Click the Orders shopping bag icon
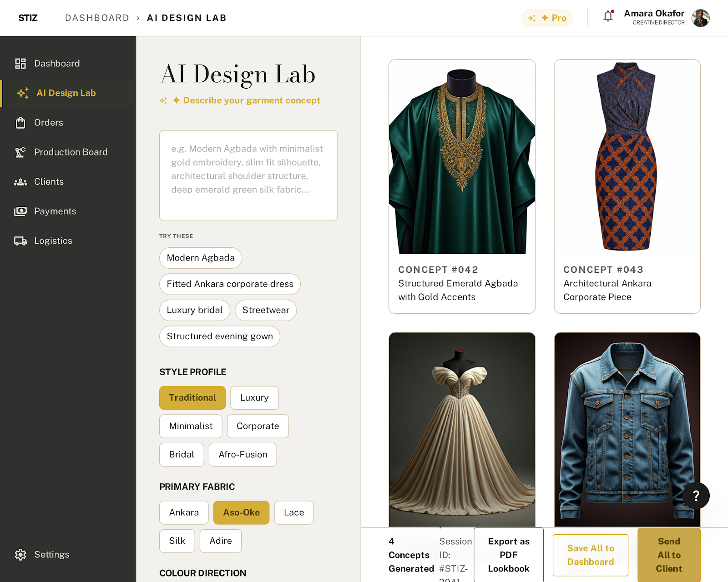Screen dimensions: 728x582 coord(20,123)
